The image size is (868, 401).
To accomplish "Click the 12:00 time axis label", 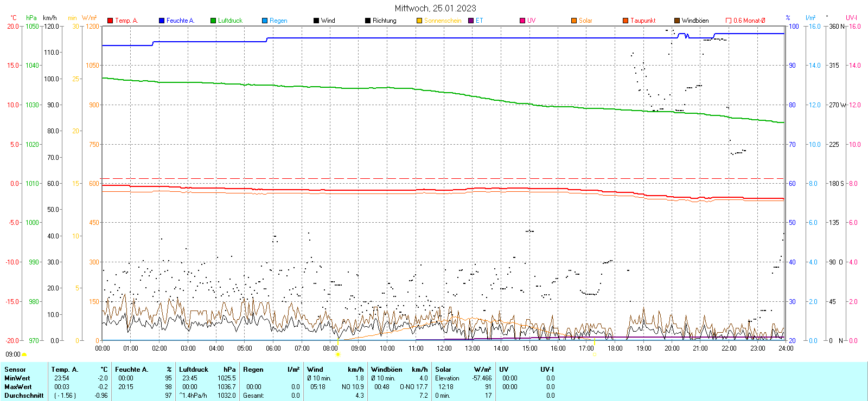I will (444, 348).
